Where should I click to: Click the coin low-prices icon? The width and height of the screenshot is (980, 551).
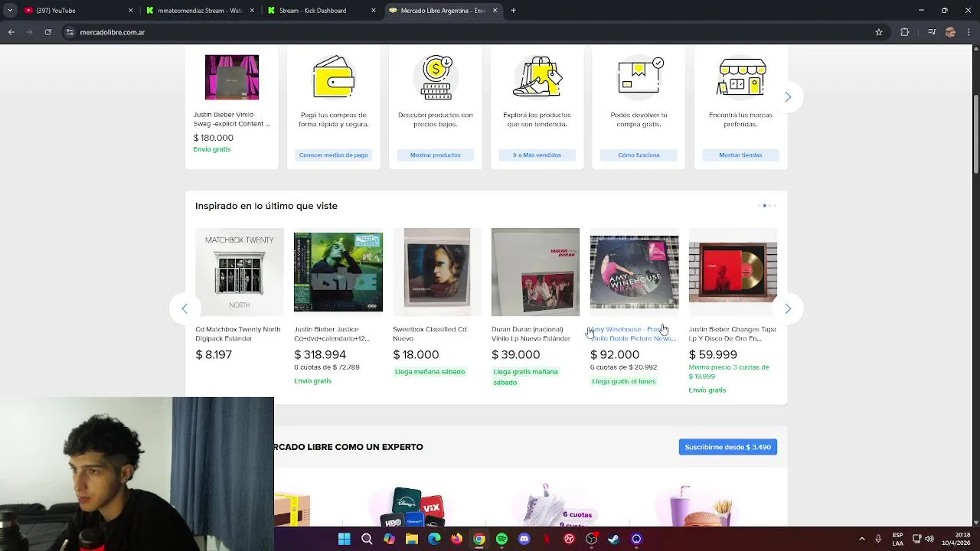[x=436, y=77]
